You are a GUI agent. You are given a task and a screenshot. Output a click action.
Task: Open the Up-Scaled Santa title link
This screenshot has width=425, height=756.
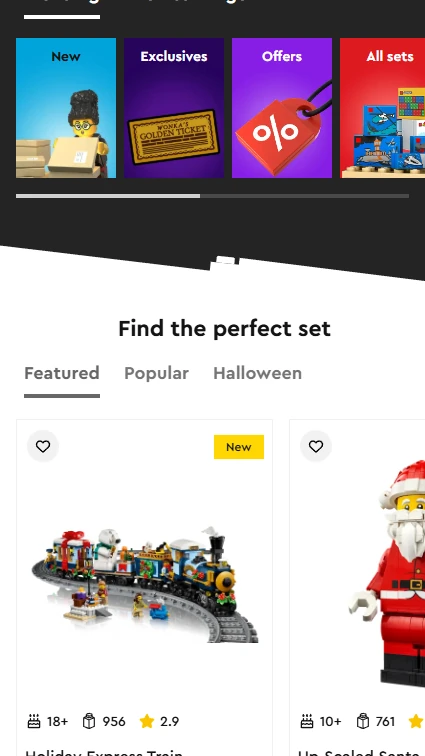pos(361,752)
